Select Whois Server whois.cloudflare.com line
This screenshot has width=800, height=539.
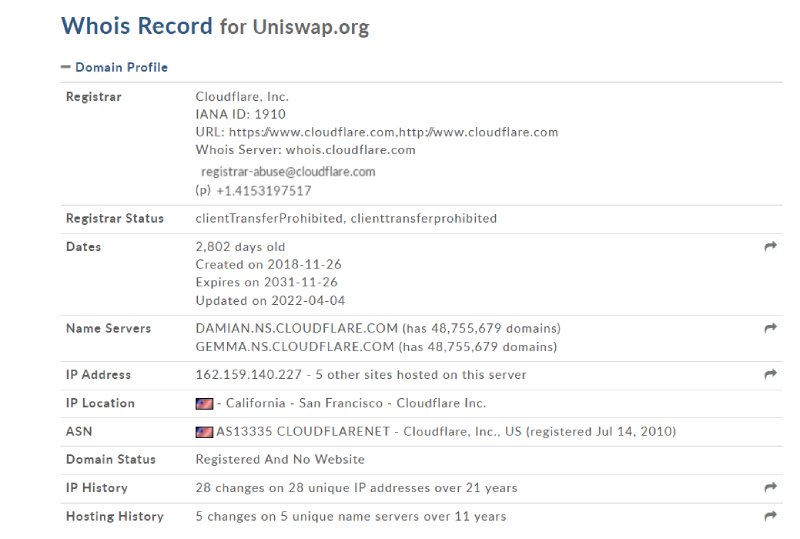(x=305, y=150)
